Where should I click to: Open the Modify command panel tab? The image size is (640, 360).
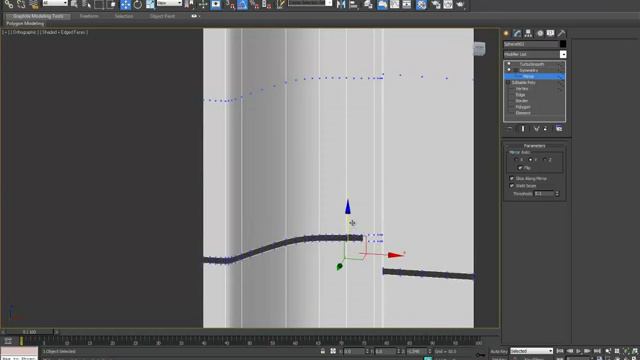point(517,33)
